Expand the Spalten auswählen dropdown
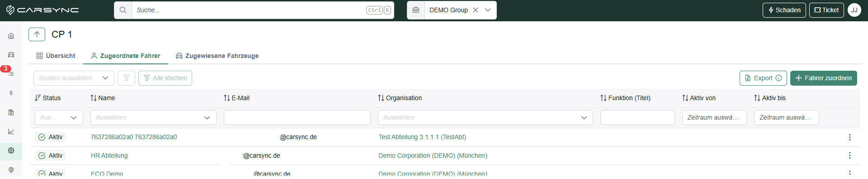Screen dimensions: 868x179 (74, 78)
